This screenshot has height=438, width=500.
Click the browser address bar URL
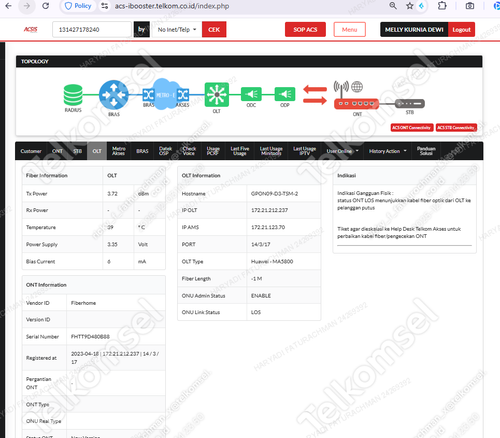(172, 6)
